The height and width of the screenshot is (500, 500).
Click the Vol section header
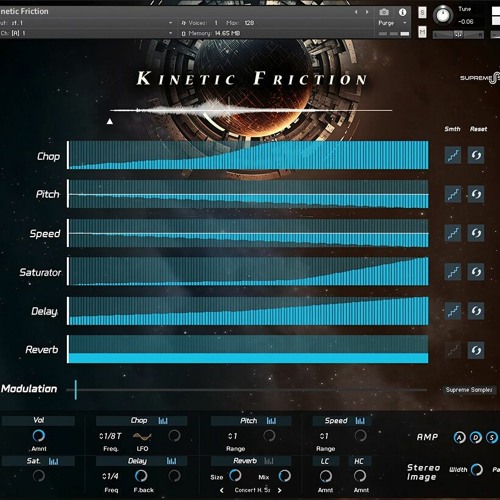point(38,420)
